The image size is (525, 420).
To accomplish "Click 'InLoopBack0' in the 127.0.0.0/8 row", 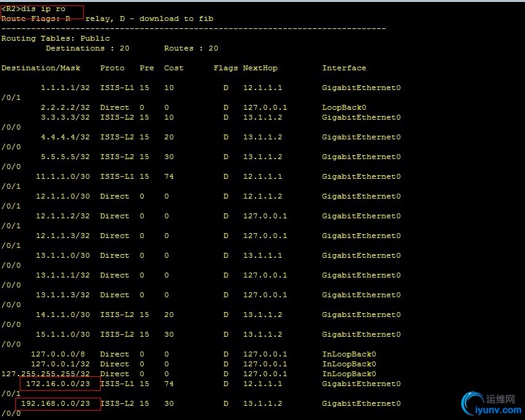I will click(x=349, y=354).
